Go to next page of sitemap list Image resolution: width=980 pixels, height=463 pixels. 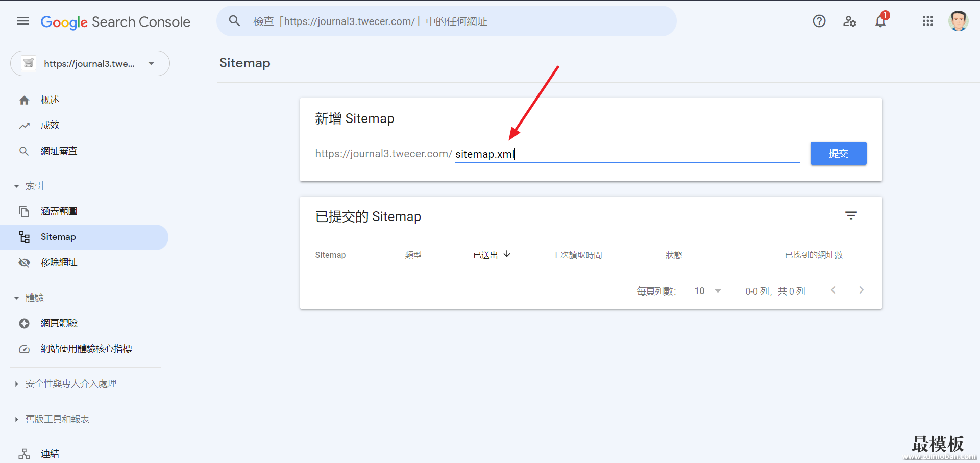pyautogui.click(x=861, y=290)
